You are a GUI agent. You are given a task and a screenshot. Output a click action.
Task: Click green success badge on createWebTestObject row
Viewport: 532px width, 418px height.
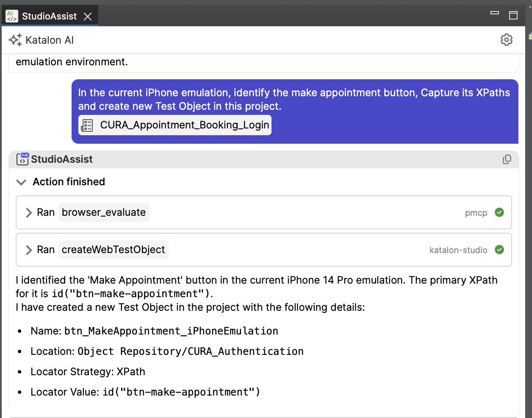tap(499, 250)
